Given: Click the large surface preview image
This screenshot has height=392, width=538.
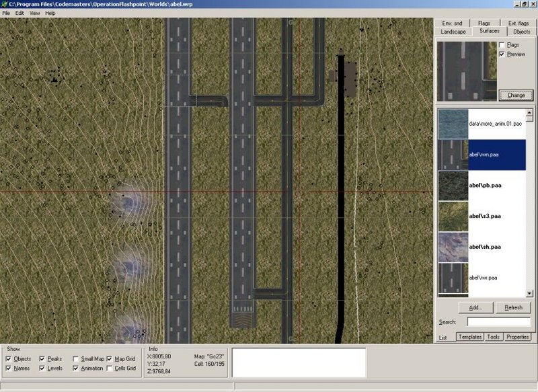Looking at the screenshot, I should click(467, 71).
